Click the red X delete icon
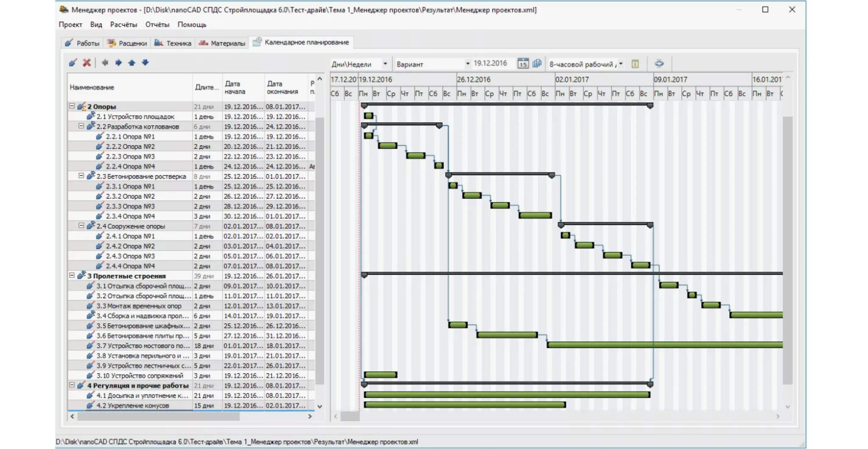 click(87, 63)
